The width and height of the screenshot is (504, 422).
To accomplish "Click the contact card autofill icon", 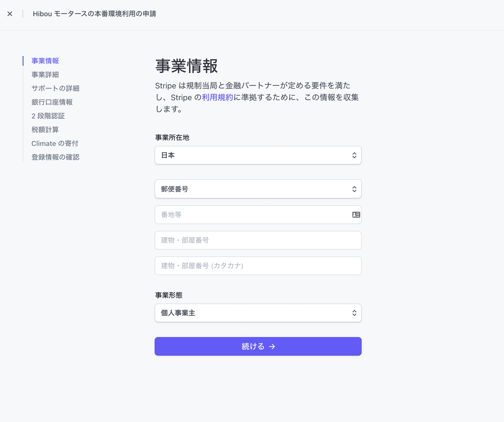I will pyautogui.click(x=356, y=215).
